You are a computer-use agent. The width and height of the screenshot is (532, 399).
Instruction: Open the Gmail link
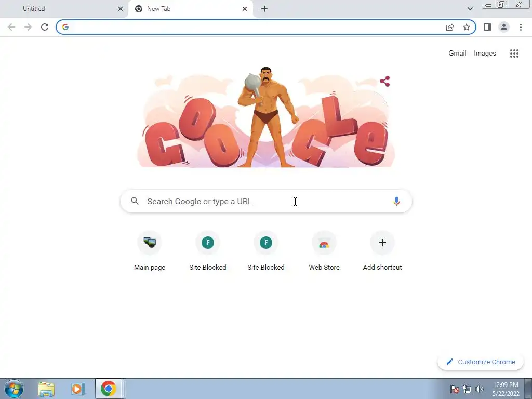(x=457, y=54)
